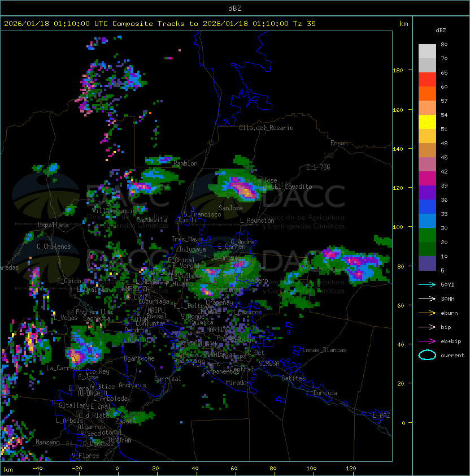Click the 'Manzano' map label
Viewport: 470px width, 476px height.
tap(47, 442)
